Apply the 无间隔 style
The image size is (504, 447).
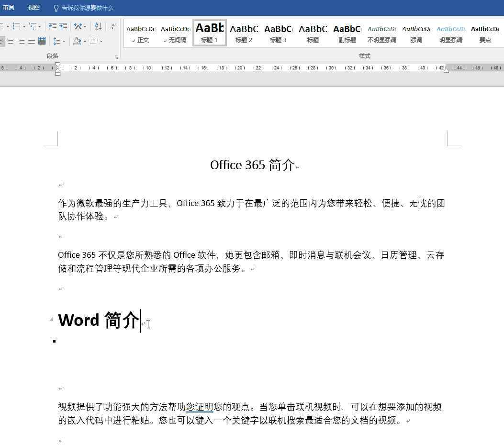tap(175, 34)
